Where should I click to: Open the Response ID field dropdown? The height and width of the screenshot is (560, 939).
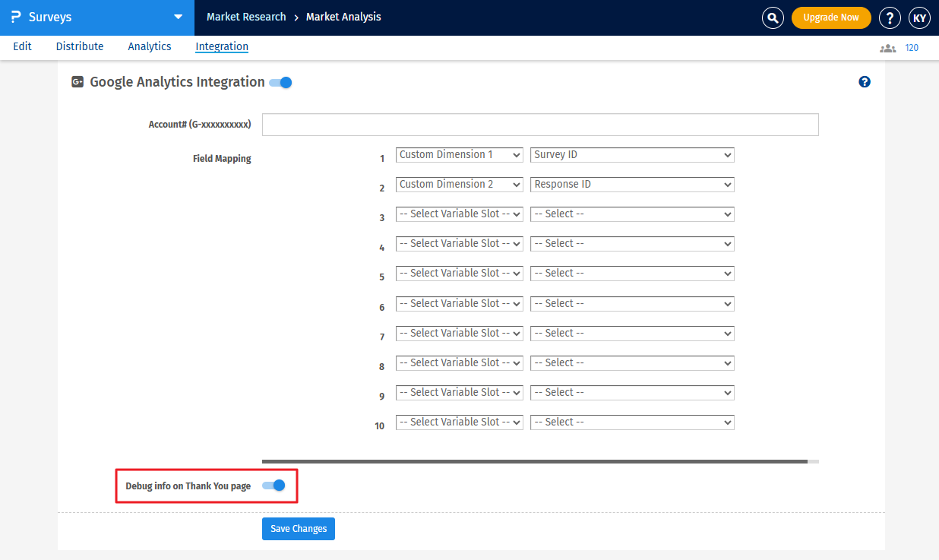(x=632, y=185)
